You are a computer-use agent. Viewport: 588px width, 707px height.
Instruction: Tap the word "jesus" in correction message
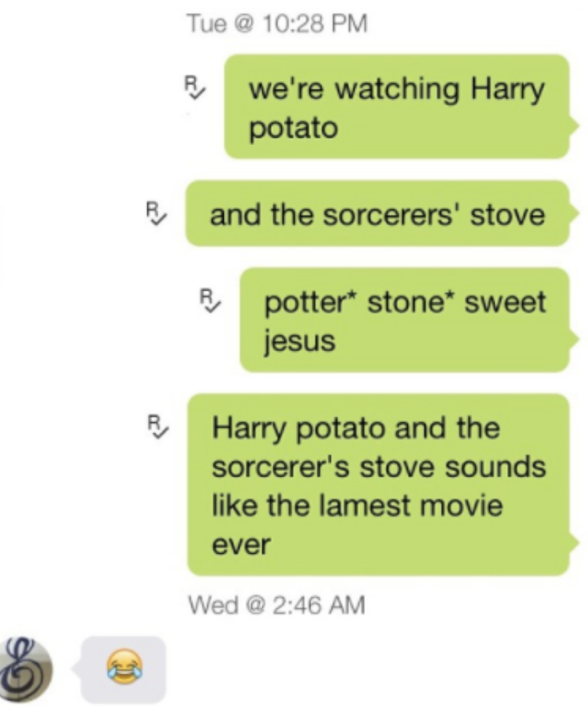click(300, 341)
